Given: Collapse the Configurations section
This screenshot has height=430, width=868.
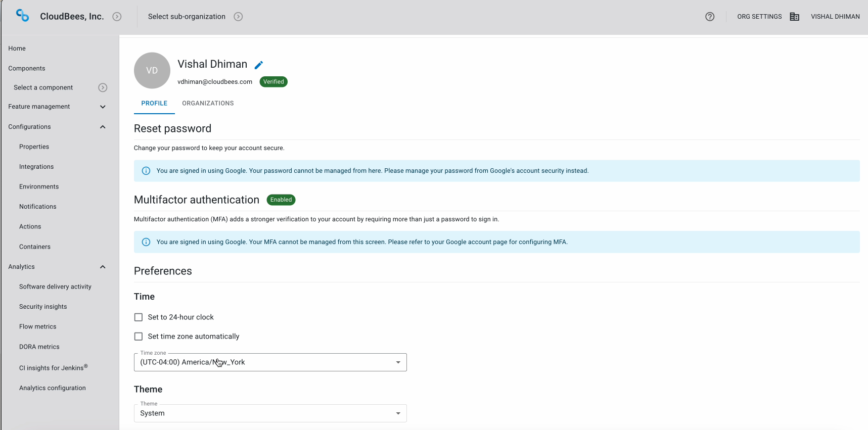Looking at the screenshot, I should coord(103,127).
